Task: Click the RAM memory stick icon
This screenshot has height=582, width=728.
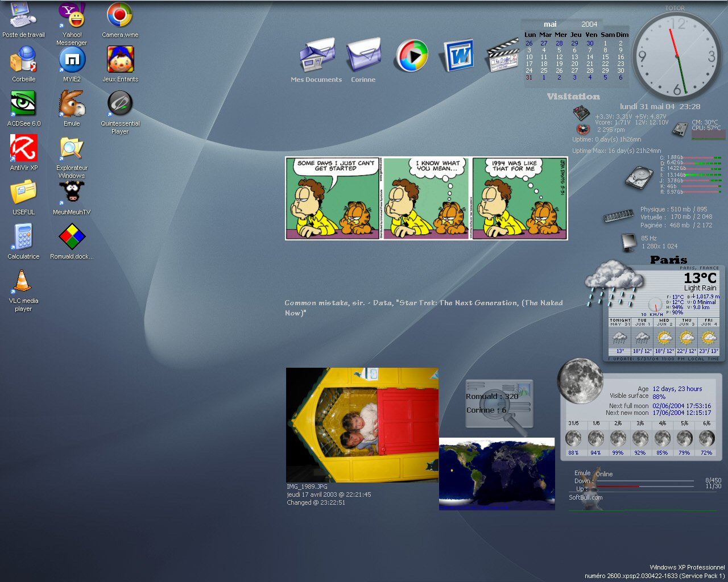Action: [x=618, y=216]
